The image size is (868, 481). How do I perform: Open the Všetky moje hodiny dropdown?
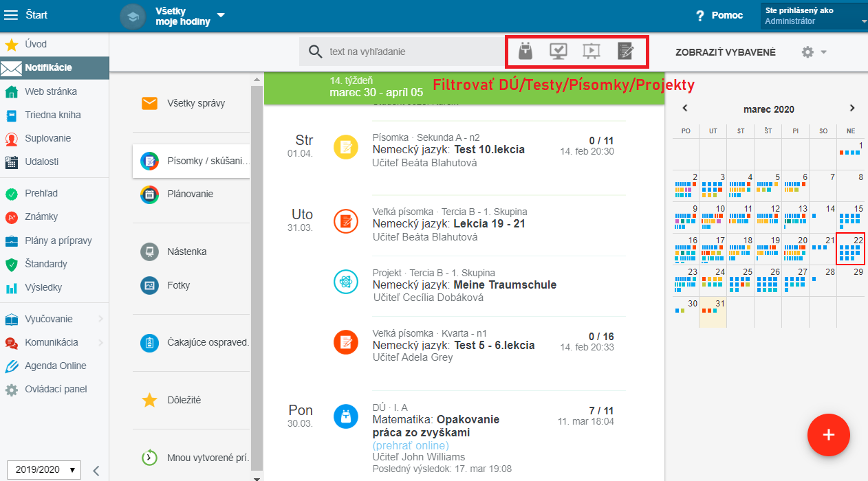[x=190, y=16]
